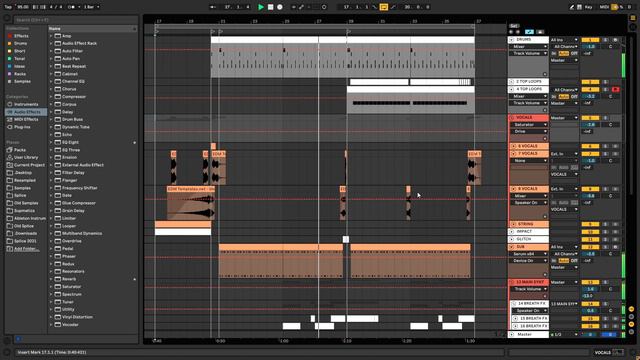Click the Session Record circle button
This screenshot has height=360, width=640.
pos(324,7)
